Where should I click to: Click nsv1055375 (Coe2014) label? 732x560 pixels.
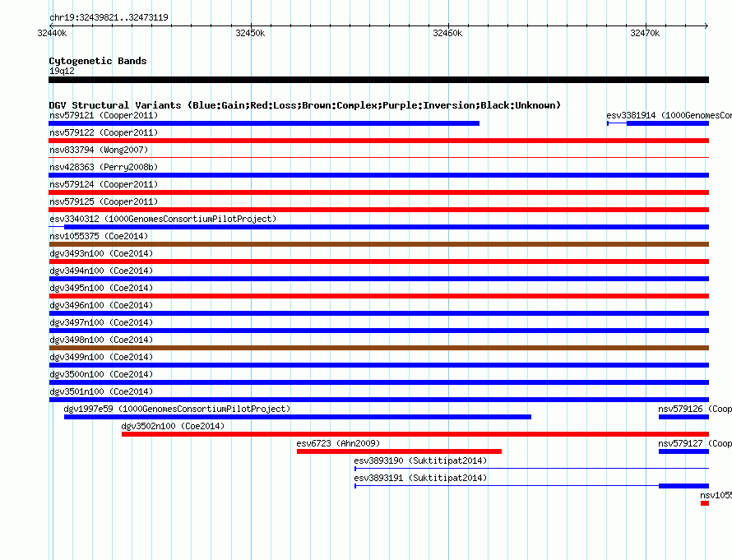point(99,236)
